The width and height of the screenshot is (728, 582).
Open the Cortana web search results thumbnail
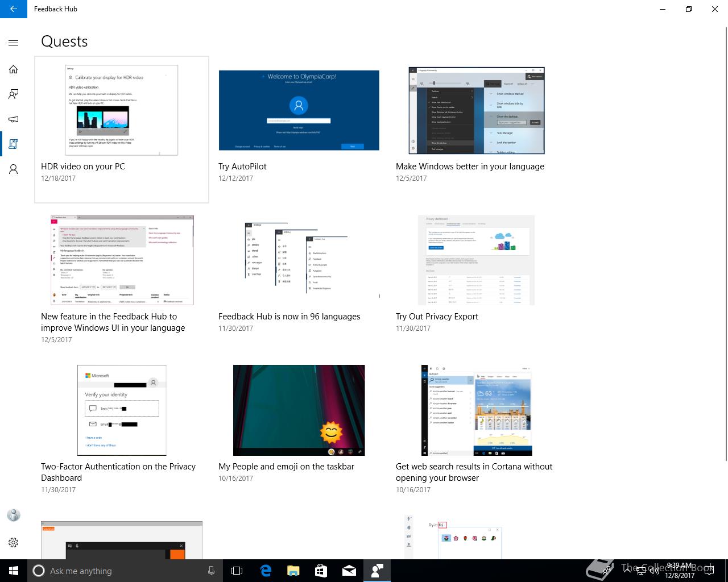[x=477, y=410]
